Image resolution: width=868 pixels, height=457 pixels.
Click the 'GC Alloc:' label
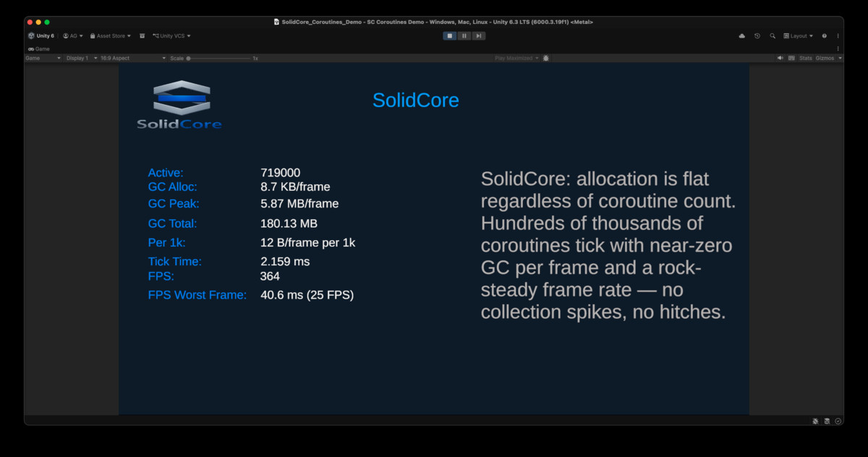172,187
